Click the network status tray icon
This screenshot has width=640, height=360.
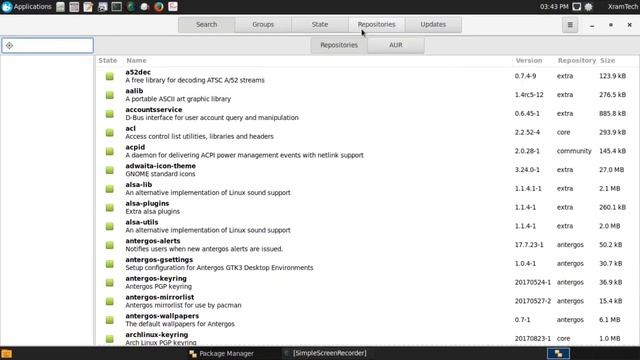click(x=576, y=7)
